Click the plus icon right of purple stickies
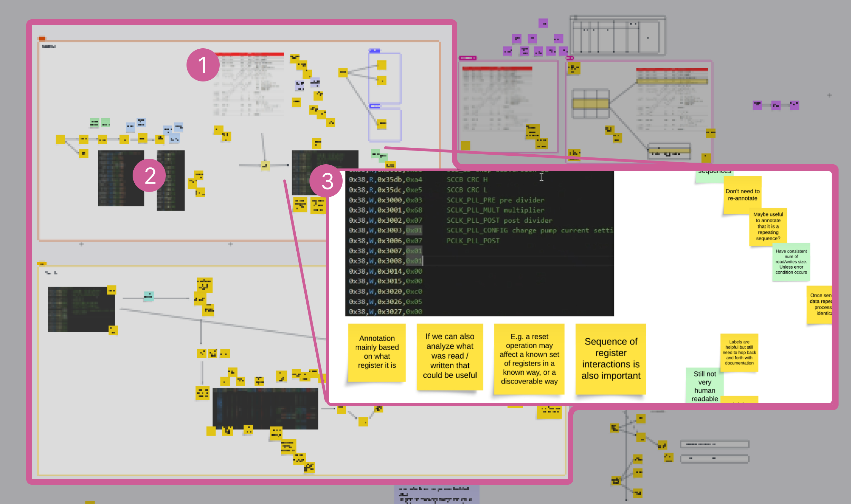This screenshot has height=504, width=851. 829,95
